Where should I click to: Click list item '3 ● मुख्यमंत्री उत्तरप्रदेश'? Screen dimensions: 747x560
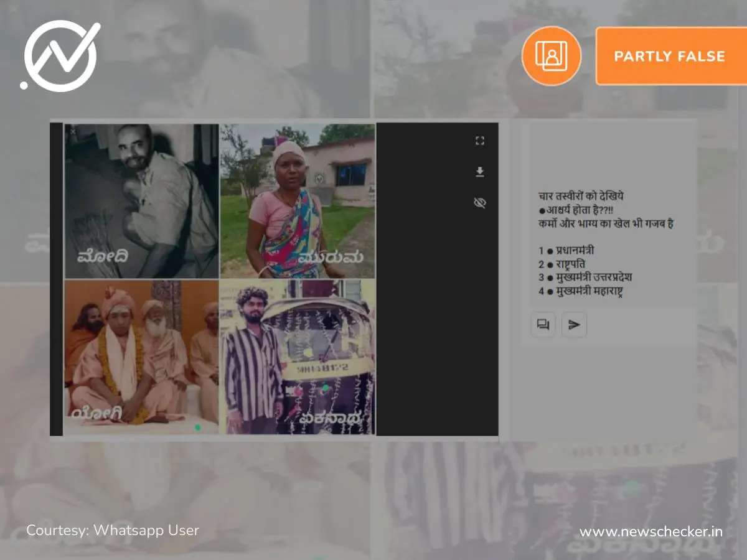pyautogui.click(x=585, y=278)
